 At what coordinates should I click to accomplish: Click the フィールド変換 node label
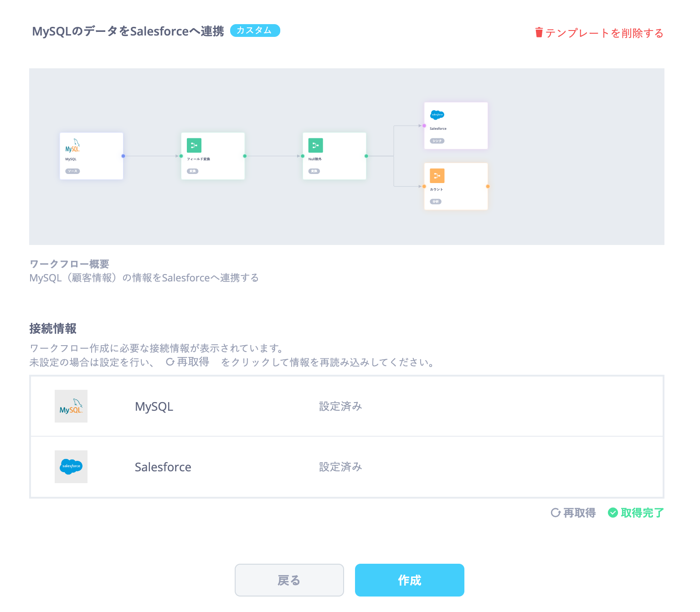198,159
